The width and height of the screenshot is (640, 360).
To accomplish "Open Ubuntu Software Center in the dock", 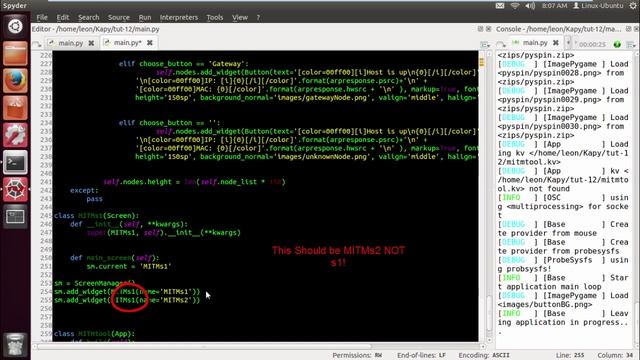I will (x=15, y=108).
